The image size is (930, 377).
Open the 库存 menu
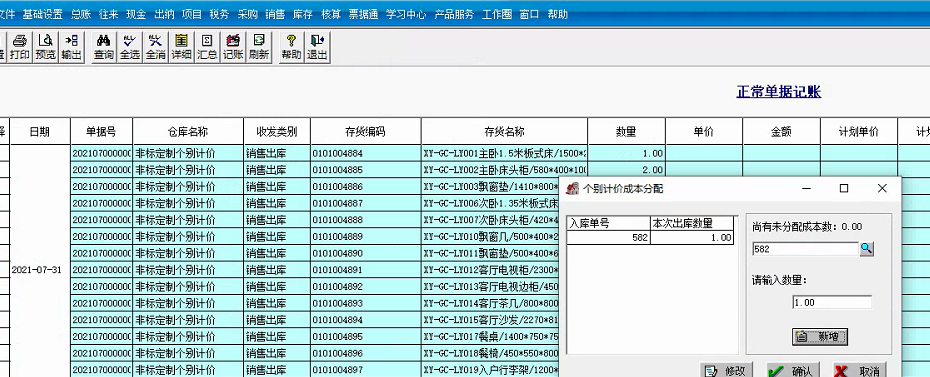coord(303,15)
